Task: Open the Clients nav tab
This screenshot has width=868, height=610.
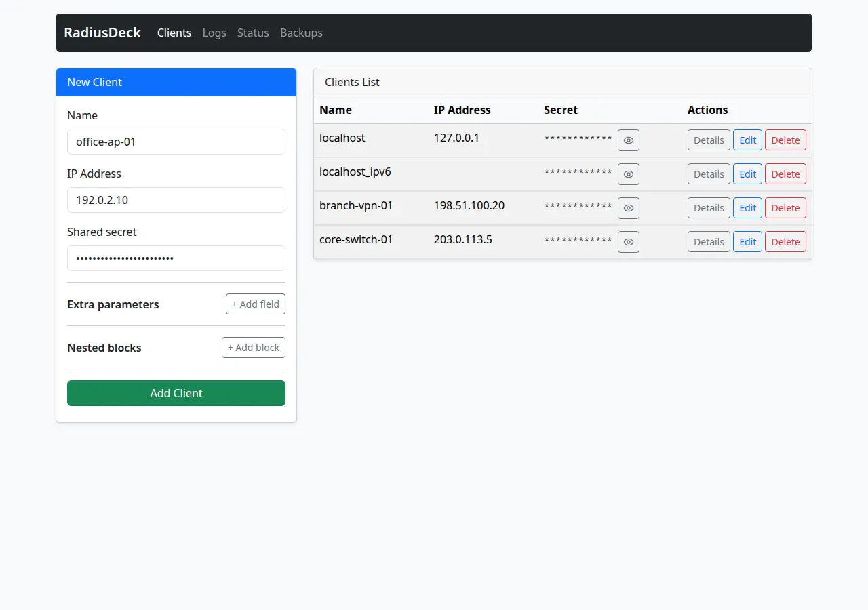Action: pyautogui.click(x=174, y=33)
